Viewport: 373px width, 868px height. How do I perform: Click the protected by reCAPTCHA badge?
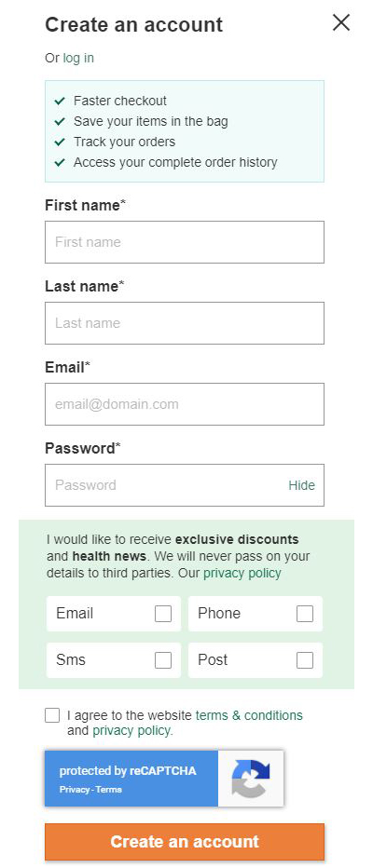pos(164,779)
